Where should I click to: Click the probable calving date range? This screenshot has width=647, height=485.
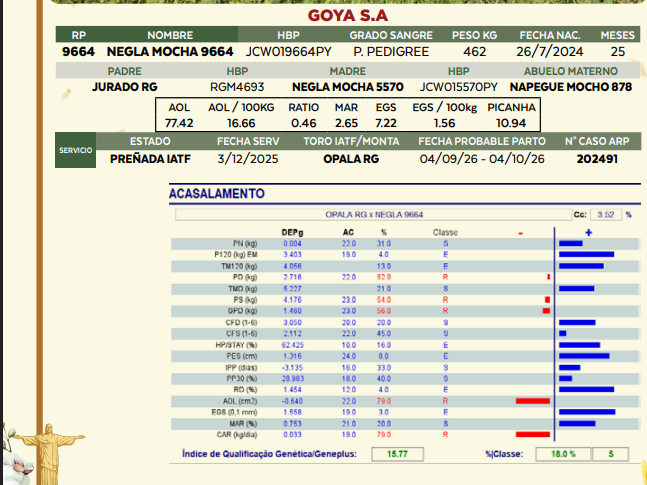coord(482,159)
